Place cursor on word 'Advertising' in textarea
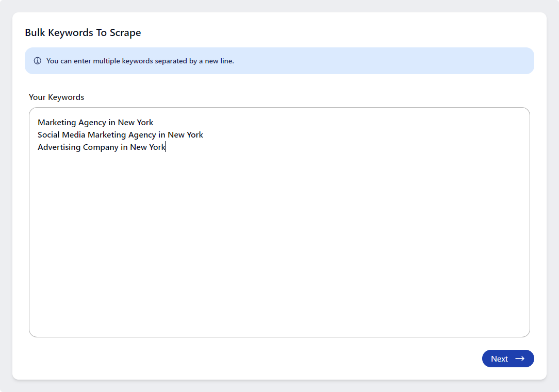 (59, 147)
